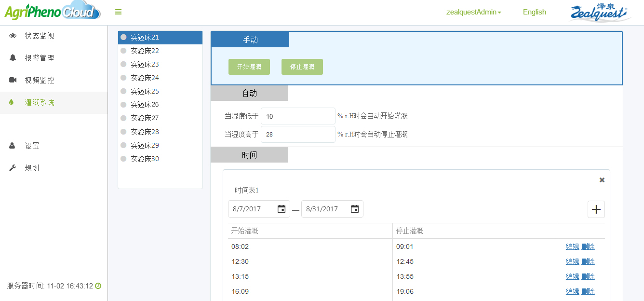Select the radio dot for 实验床30
The image size is (644, 301).
pyautogui.click(x=123, y=159)
